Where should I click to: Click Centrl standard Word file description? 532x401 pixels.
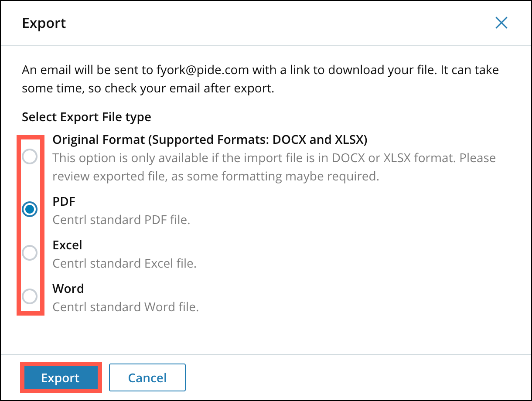[x=124, y=307]
